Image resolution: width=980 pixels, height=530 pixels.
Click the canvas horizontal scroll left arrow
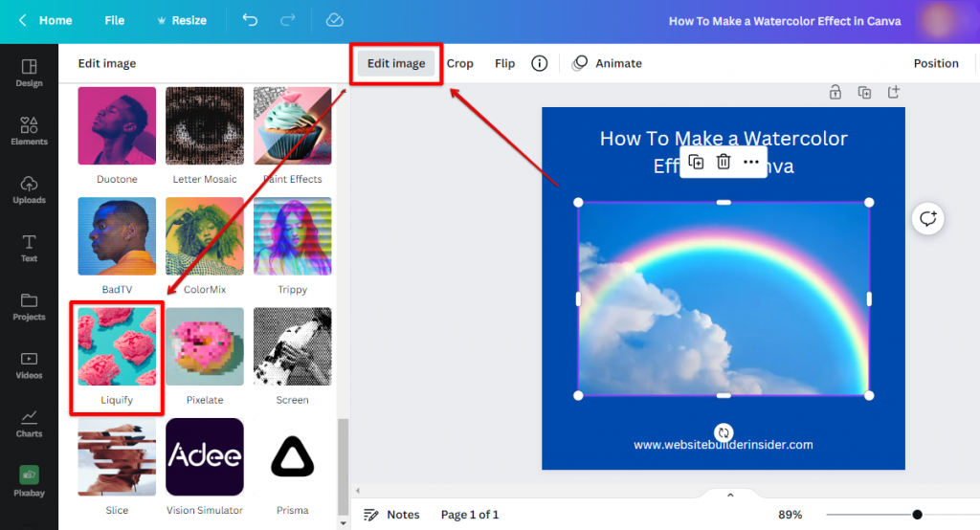click(x=358, y=491)
